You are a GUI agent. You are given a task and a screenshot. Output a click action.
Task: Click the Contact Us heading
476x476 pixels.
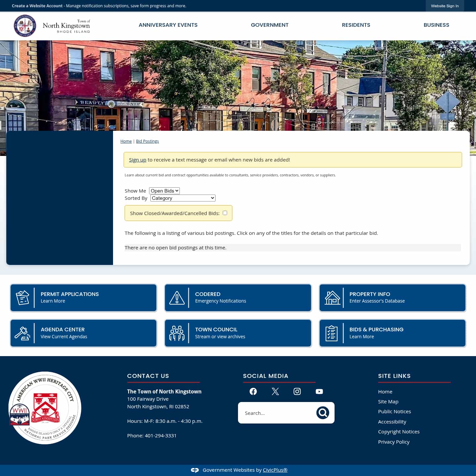point(148,376)
